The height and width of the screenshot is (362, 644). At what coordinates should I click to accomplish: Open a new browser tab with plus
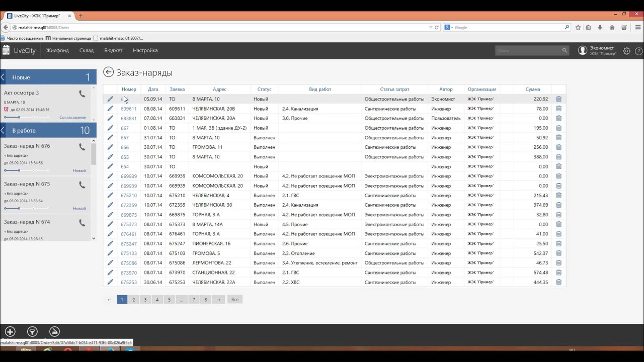coord(80,16)
